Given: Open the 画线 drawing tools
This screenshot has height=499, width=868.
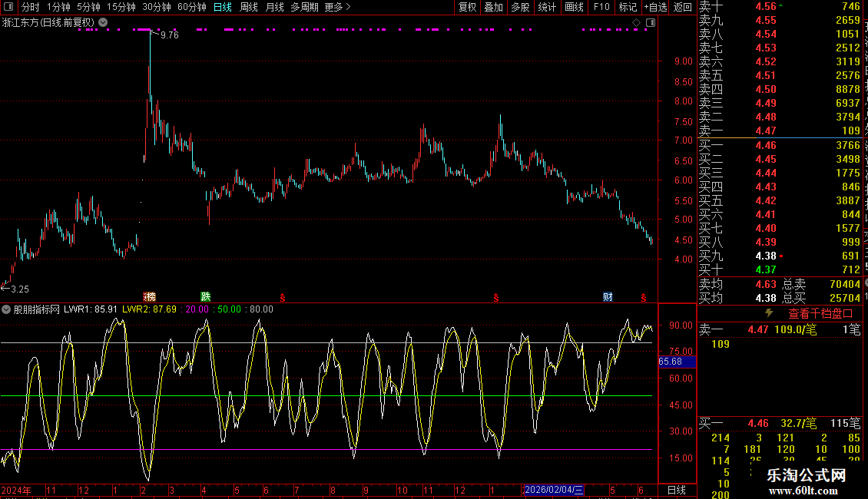Looking at the screenshot, I should [574, 7].
